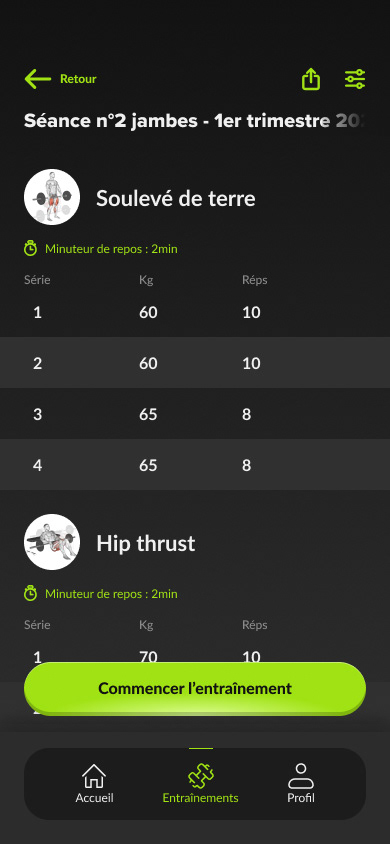Tap the stopwatch icon under Hip thrust
The image size is (390, 844).
tap(31, 593)
